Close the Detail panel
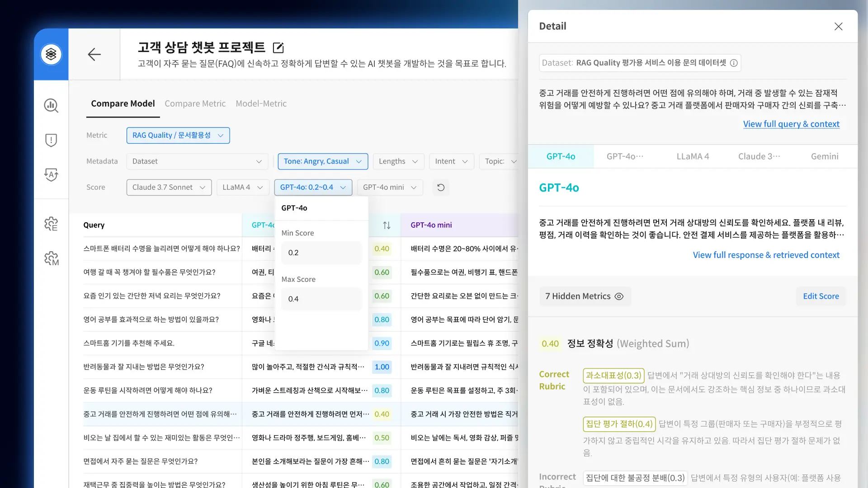This screenshot has height=488, width=868. (x=839, y=26)
